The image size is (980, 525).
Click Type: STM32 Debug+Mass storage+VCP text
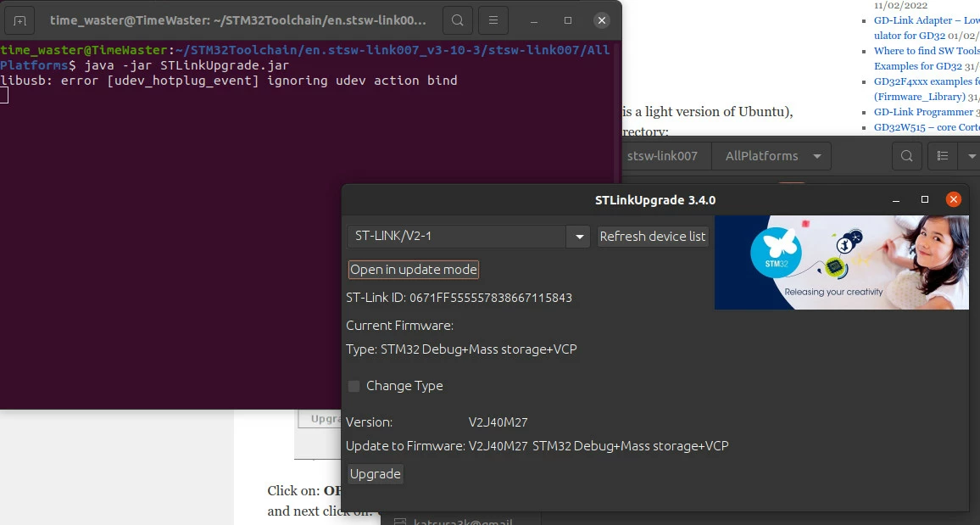click(461, 349)
